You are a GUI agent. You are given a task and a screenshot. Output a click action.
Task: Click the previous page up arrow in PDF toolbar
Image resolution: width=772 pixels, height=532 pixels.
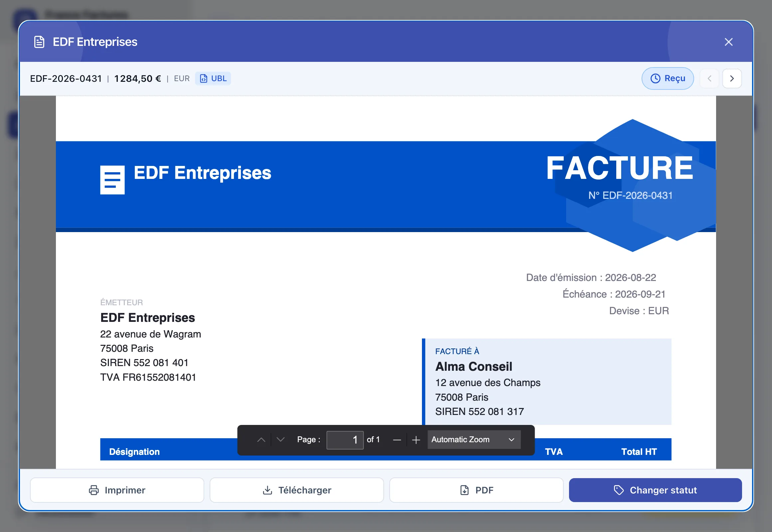261,440
